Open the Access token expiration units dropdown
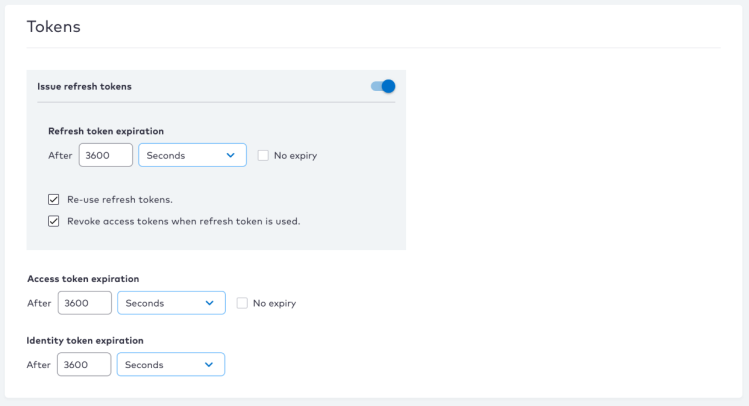 [171, 303]
